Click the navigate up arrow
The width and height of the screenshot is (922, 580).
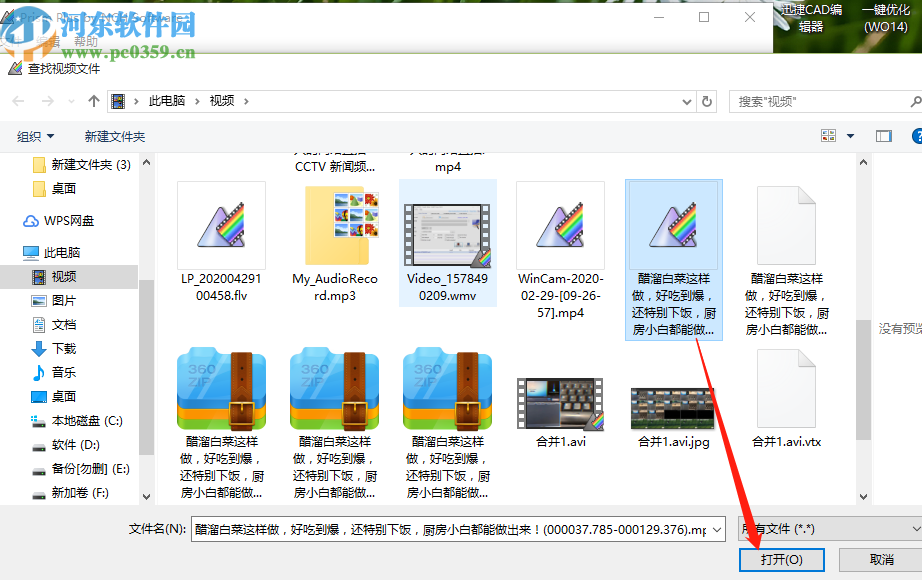click(92, 101)
